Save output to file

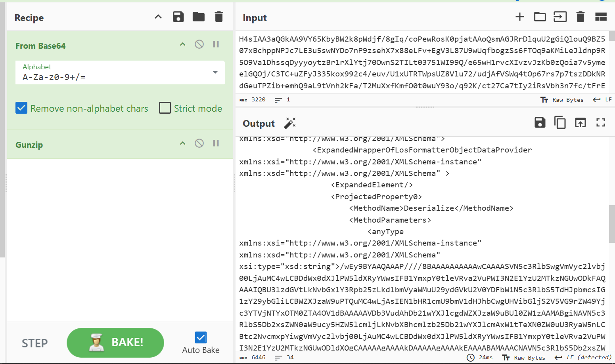(x=540, y=123)
